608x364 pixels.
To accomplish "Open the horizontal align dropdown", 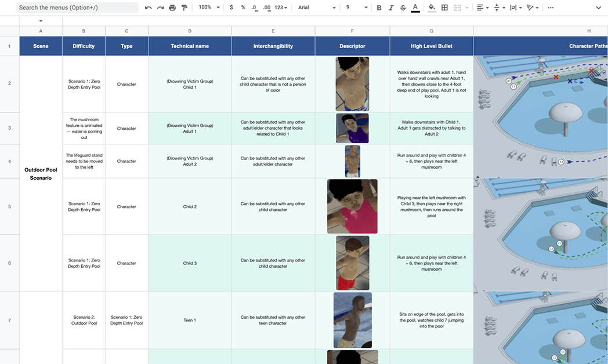I will tap(482, 8).
